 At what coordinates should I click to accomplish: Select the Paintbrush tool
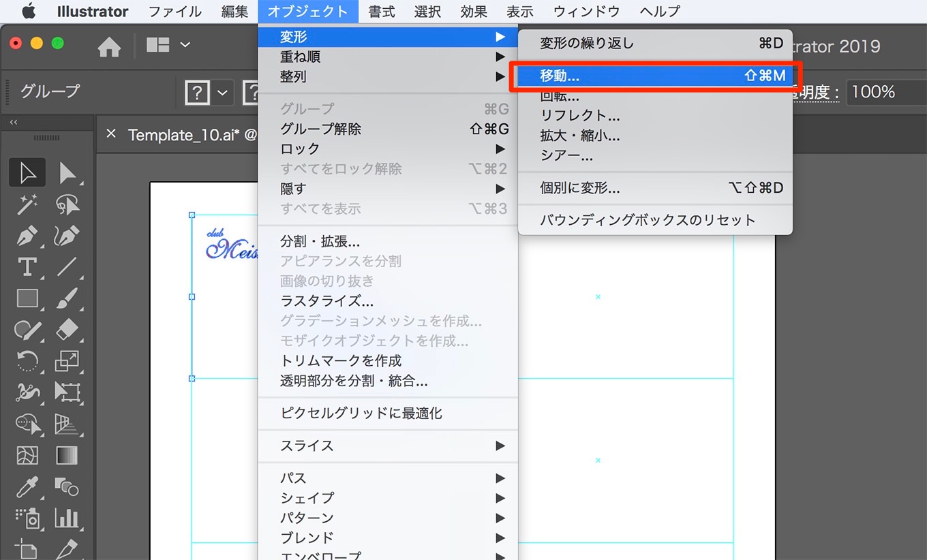67,298
